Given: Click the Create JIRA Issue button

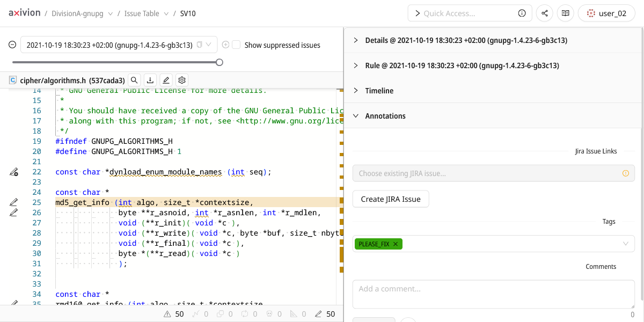Looking at the screenshot, I should [x=391, y=199].
